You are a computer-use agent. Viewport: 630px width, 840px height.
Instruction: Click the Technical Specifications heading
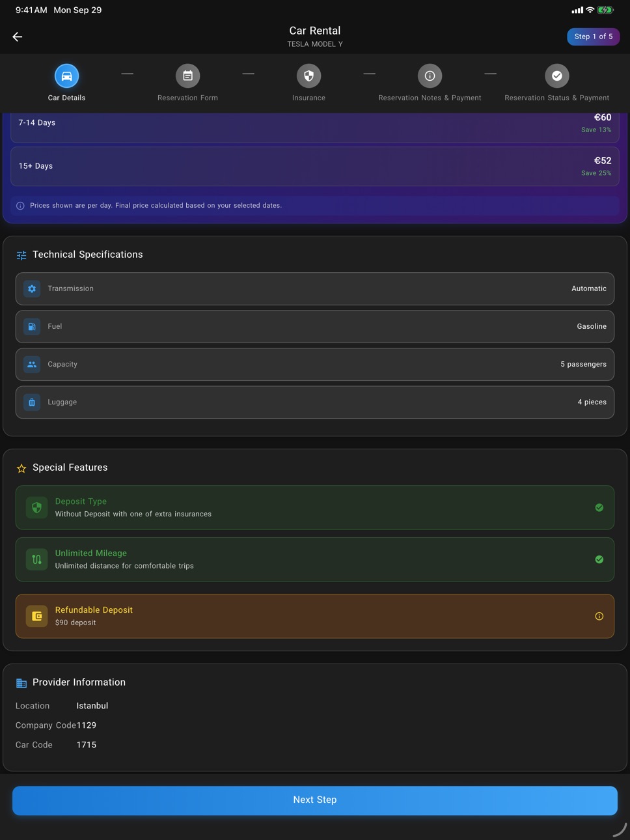click(88, 255)
